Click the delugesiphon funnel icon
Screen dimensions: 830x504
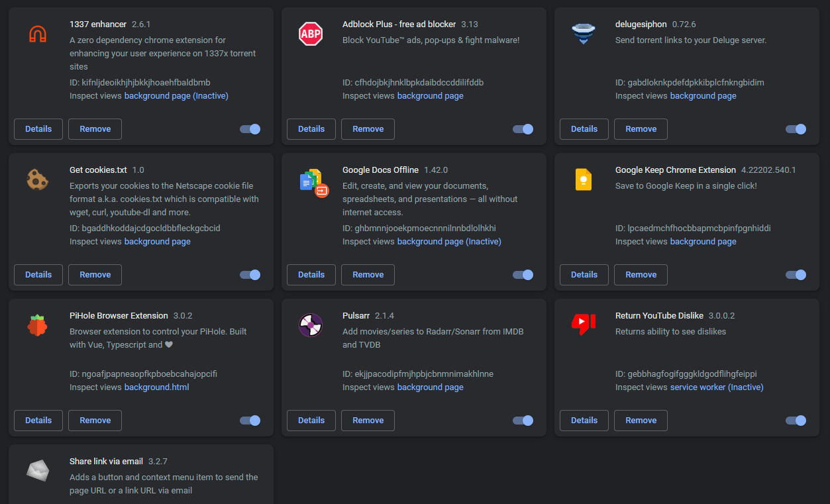pyautogui.click(x=584, y=34)
